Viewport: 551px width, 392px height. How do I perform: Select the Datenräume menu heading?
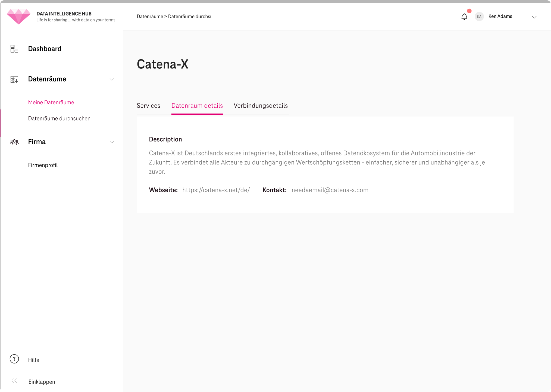pyautogui.click(x=47, y=79)
